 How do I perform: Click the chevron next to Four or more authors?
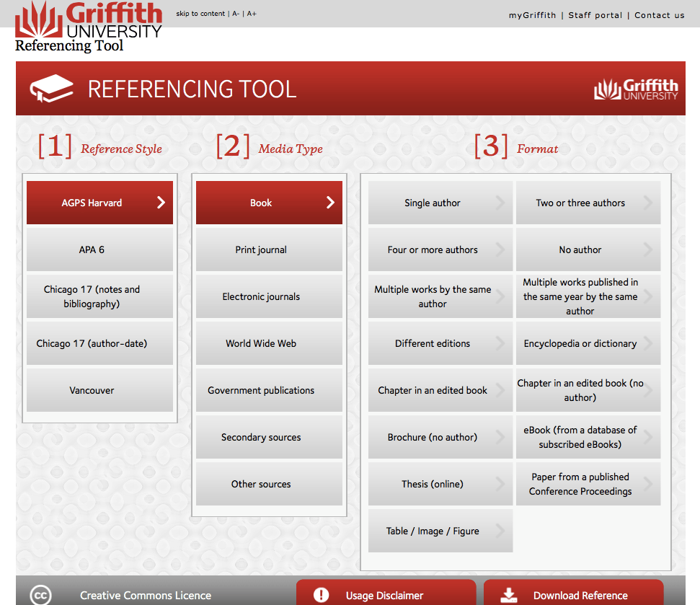(500, 249)
